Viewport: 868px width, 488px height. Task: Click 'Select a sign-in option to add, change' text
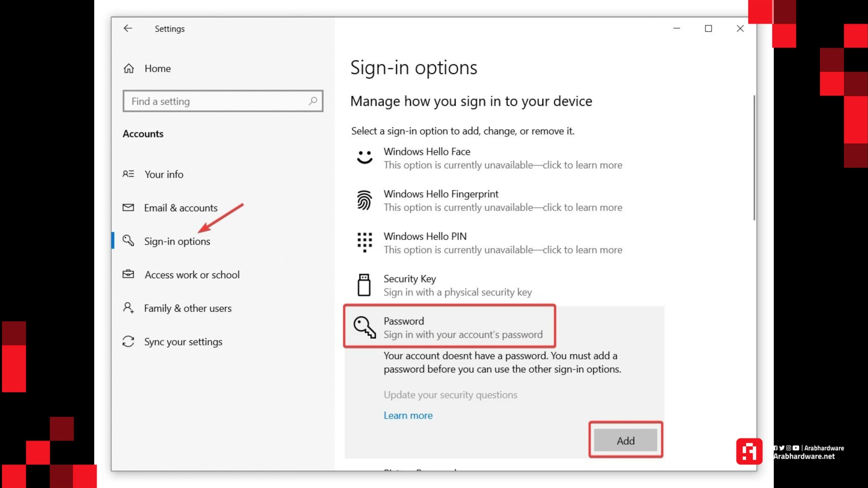(x=463, y=131)
